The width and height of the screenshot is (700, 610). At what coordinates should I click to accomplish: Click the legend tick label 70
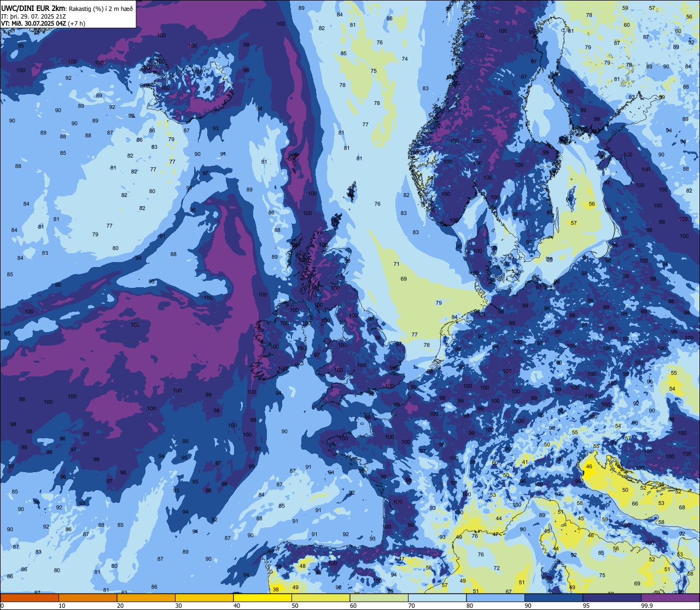[411, 606]
